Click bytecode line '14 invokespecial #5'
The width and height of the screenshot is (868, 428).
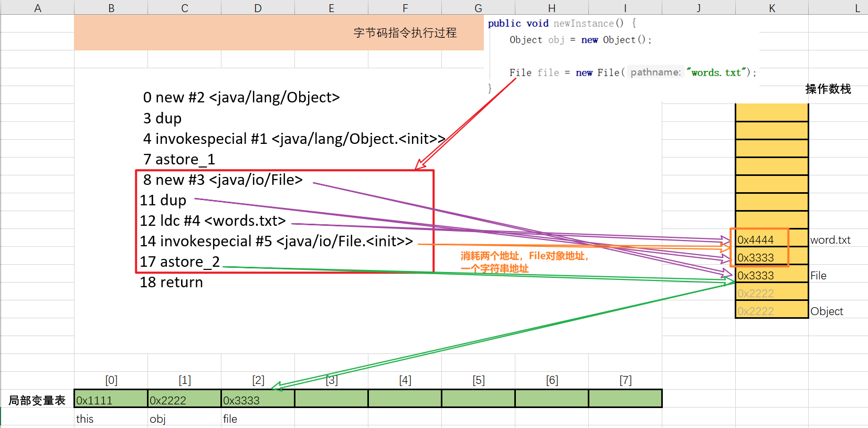coord(276,241)
